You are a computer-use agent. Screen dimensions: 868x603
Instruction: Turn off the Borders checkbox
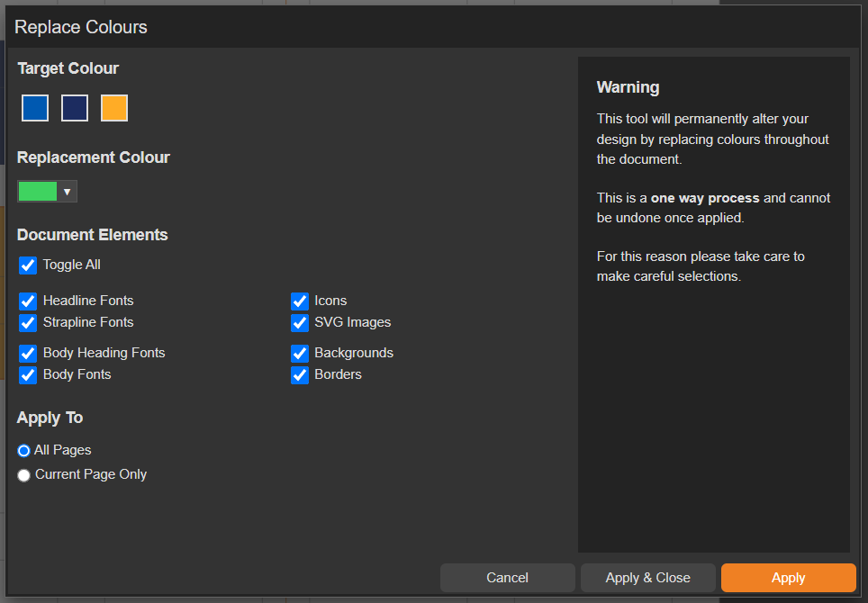click(300, 375)
